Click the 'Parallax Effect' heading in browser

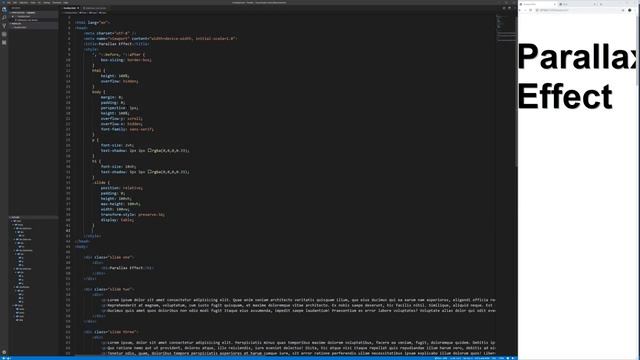click(577, 76)
